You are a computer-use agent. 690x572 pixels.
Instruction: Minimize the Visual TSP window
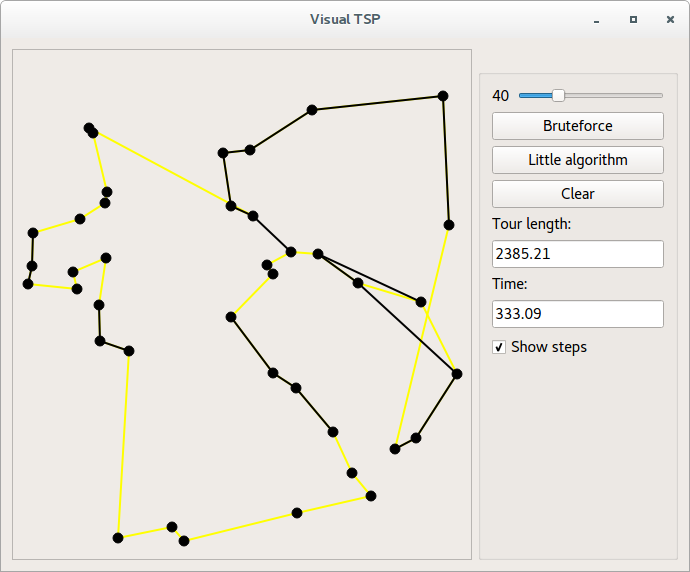596,19
